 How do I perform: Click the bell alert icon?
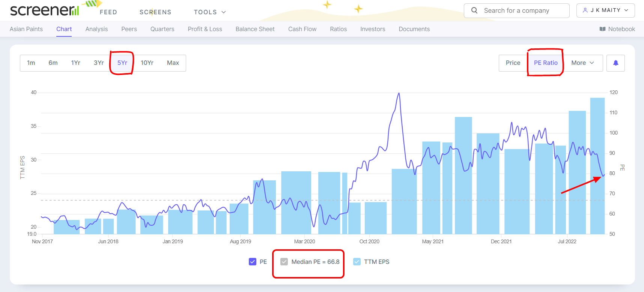click(x=615, y=63)
